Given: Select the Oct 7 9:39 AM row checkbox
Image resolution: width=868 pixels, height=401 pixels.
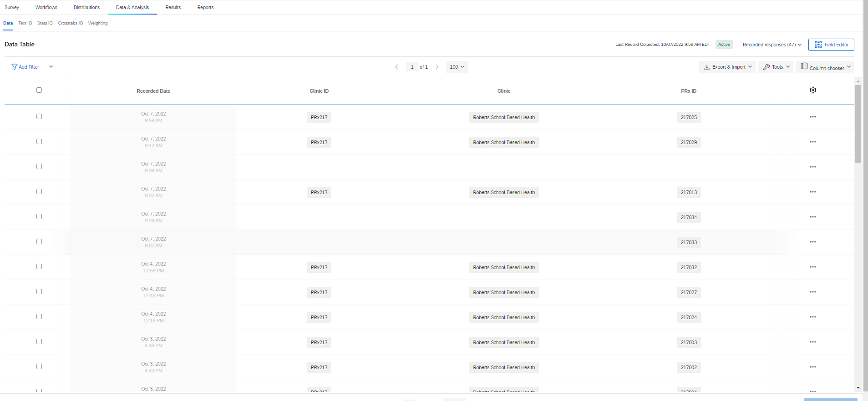Looking at the screenshot, I should point(39,166).
